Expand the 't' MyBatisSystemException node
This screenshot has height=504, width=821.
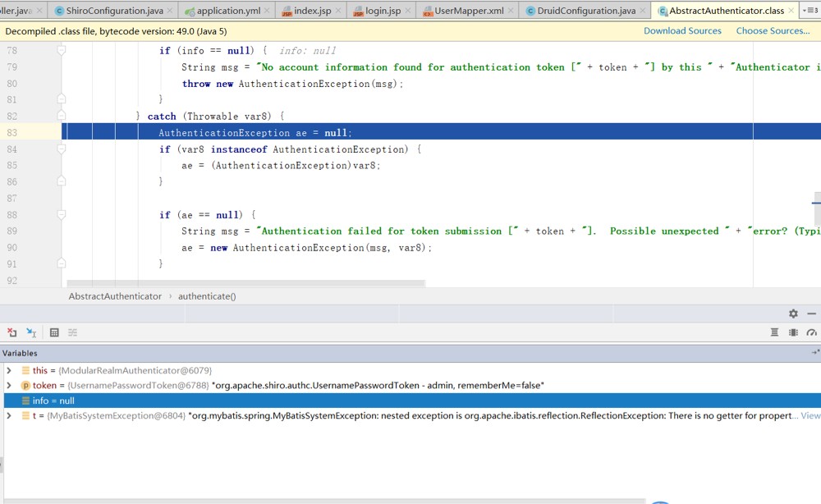tap(9, 415)
